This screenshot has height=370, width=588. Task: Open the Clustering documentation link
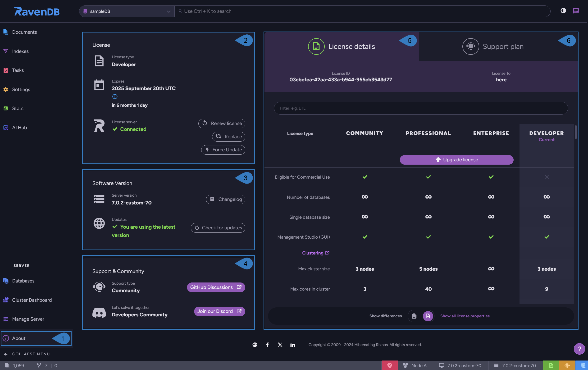click(315, 253)
